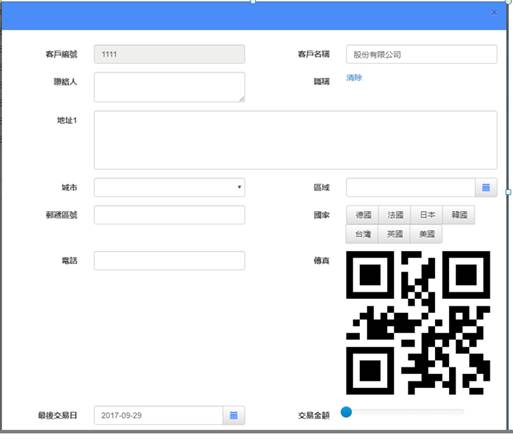The width and height of the screenshot is (513, 439).
Task: Click the 交易金額 slider handle
Action: coord(346,412)
